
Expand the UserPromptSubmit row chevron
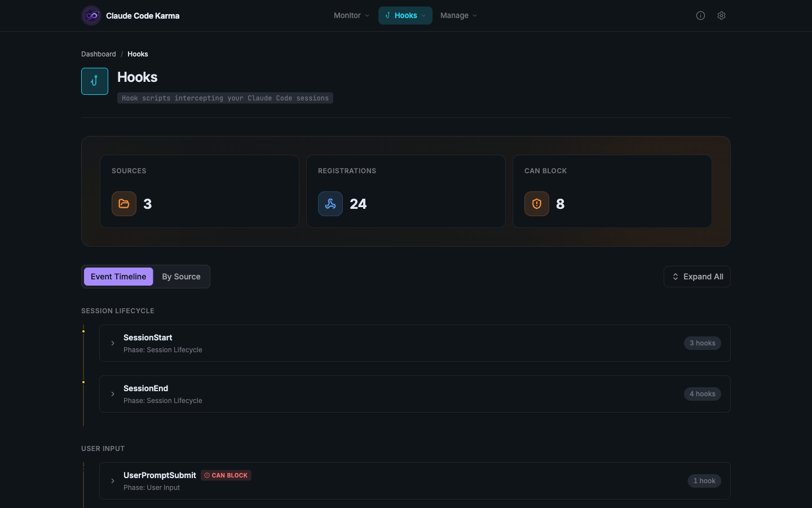[113, 481]
